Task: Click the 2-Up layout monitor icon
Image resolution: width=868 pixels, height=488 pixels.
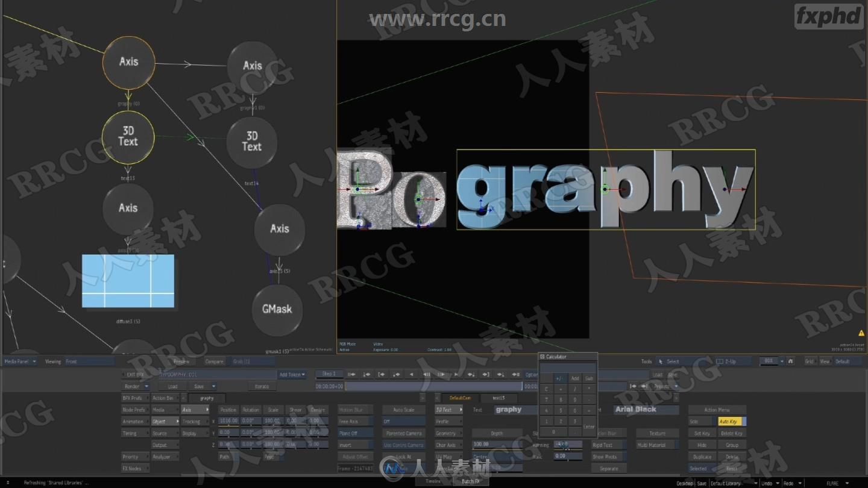Action: pos(720,361)
